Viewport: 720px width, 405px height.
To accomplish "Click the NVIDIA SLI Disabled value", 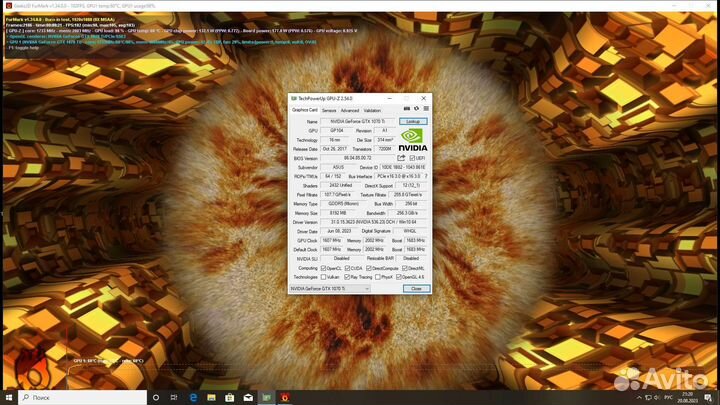I will point(341,259).
